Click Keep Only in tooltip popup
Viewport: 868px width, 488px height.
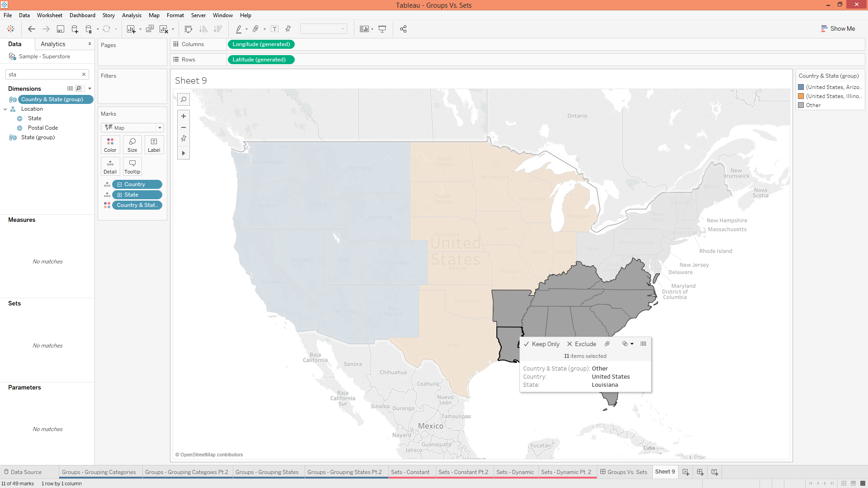pos(542,344)
